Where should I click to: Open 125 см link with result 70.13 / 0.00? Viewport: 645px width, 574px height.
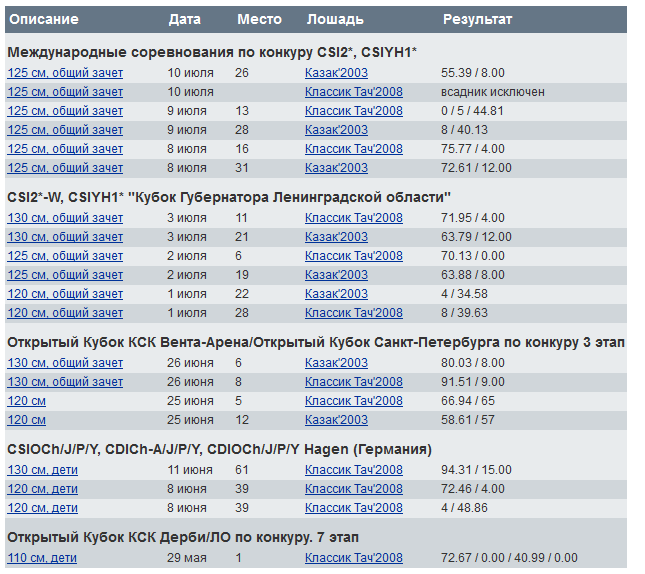point(65,256)
